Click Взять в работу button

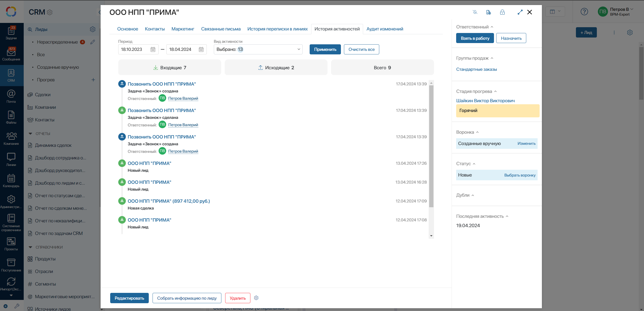coord(475,38)
